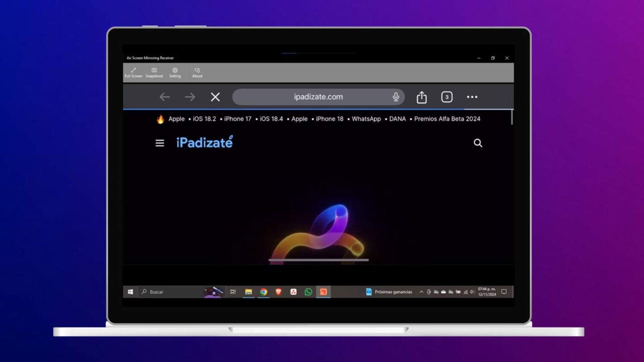Stop page loading with the X icon
Image resolution: width=644 pixels, height=362 pixels.
click(215, 97)
